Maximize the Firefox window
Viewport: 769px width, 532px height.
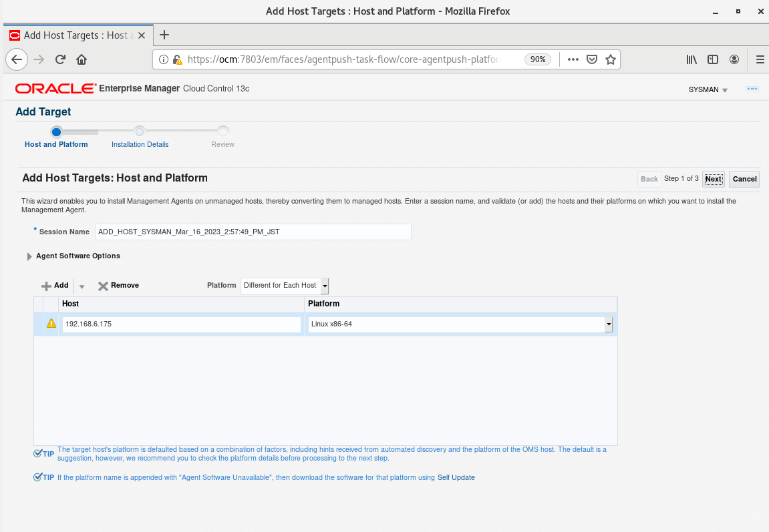(x=738, y=11)
